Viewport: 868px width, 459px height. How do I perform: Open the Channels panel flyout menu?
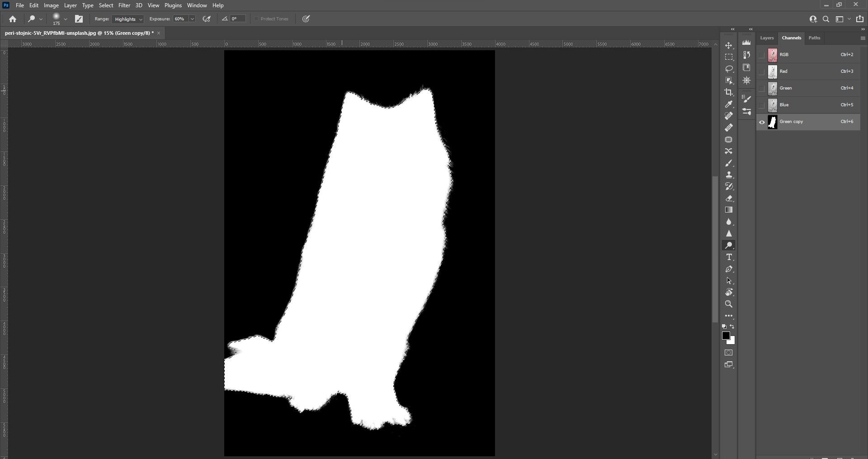(x=863, y=38)
